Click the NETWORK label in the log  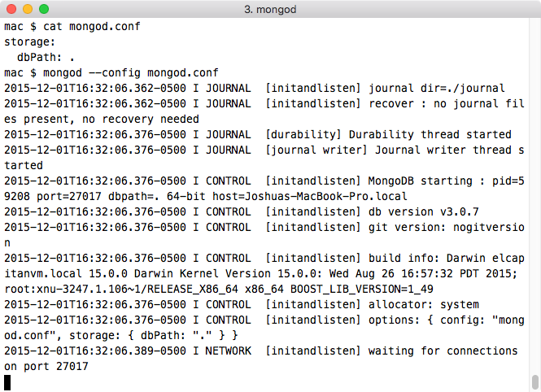coord(229,351)
